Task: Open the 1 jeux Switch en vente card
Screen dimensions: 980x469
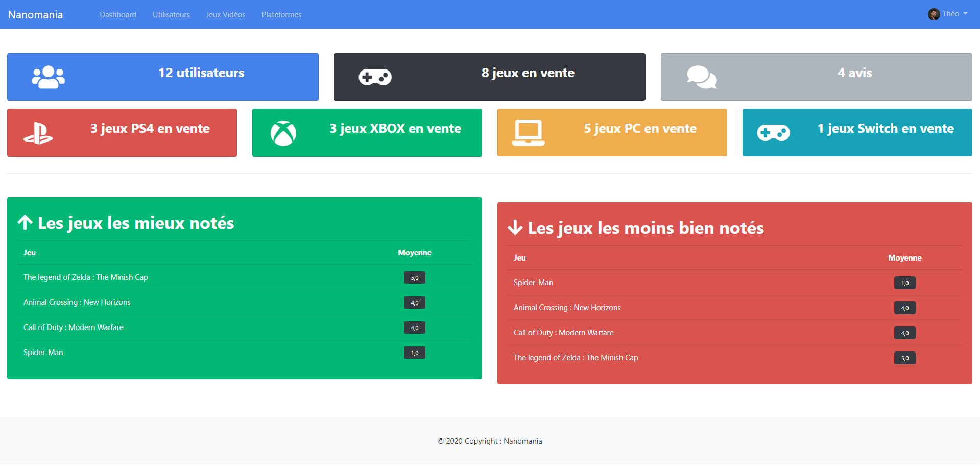Action: tap(857, 133)
